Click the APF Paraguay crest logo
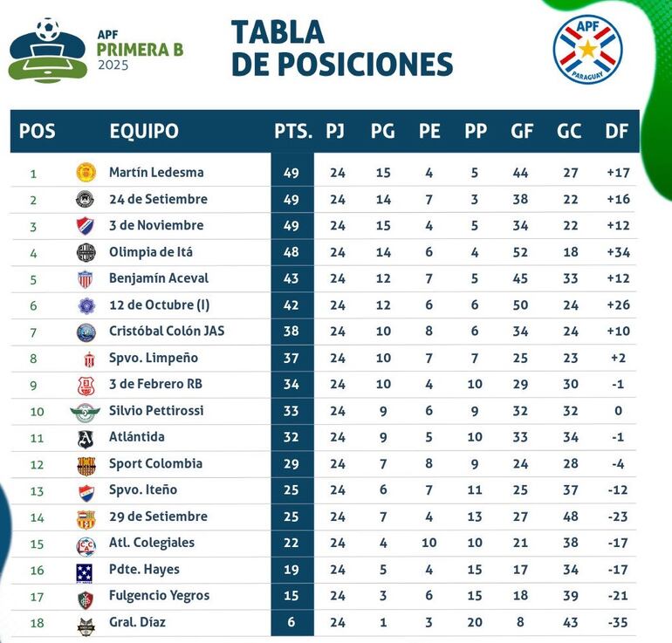Screen dimensions: 672x643 point(587,49)
